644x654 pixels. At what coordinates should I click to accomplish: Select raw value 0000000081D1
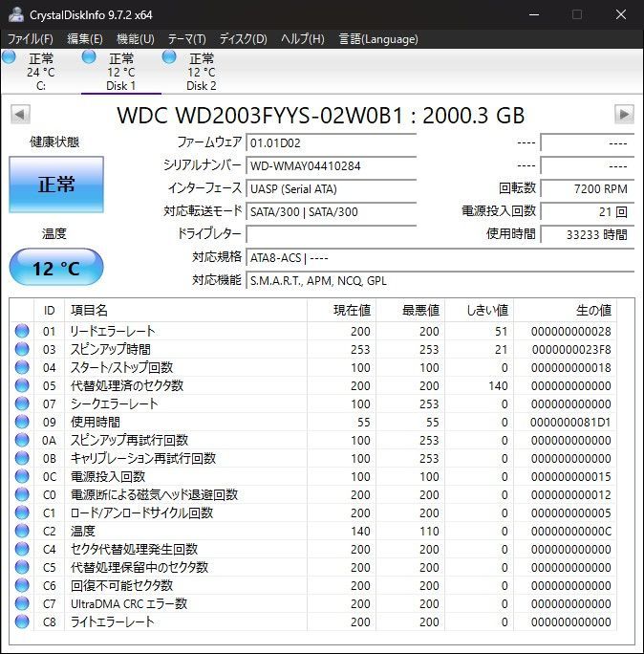click(x=570, y=422)
